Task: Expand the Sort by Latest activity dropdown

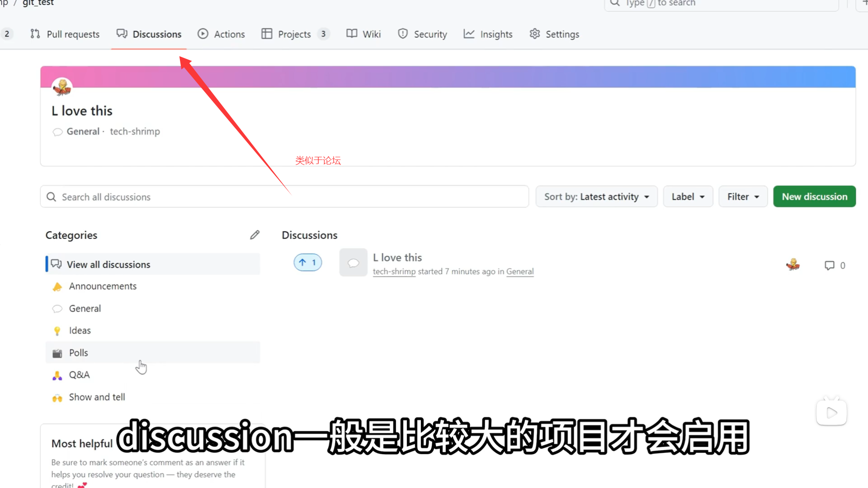Action: [x=596, y=197]
